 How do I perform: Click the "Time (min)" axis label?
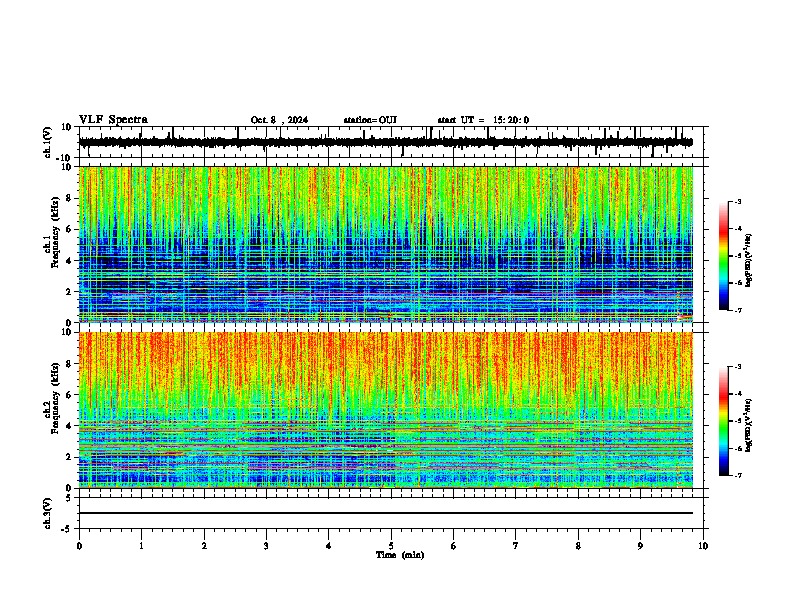click(x=400, y=555)
